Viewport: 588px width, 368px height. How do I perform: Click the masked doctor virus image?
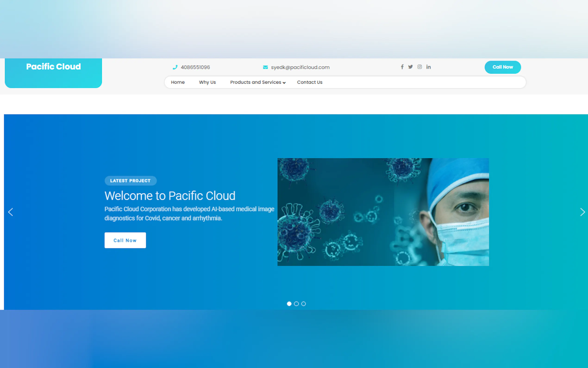(383, 212)
